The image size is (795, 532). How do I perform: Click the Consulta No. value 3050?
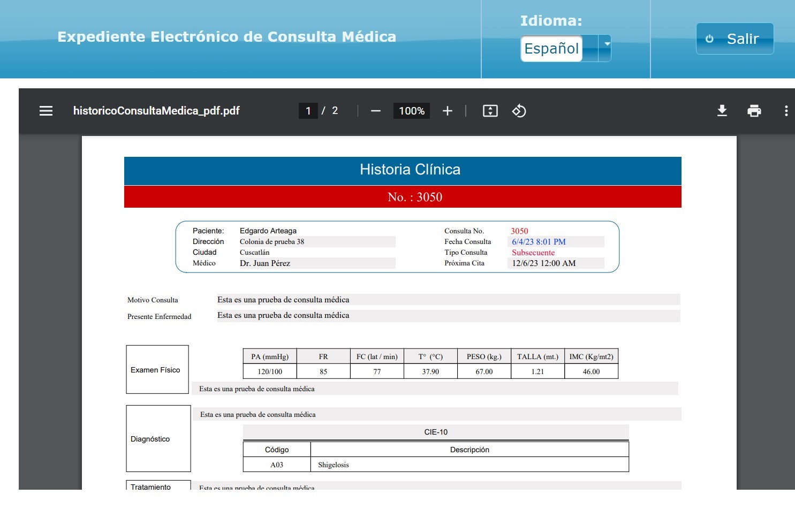point(519,231)
